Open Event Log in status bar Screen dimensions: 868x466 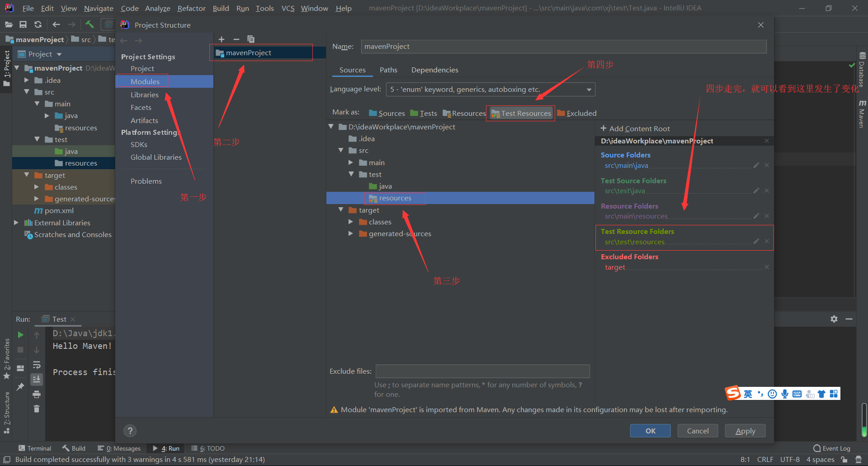[832, 448]
